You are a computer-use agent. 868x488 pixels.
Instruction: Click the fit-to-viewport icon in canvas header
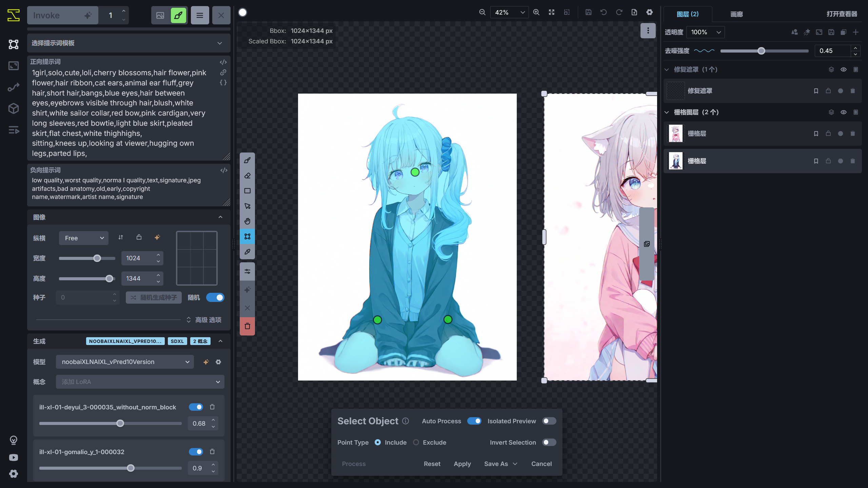click(551, 12)
